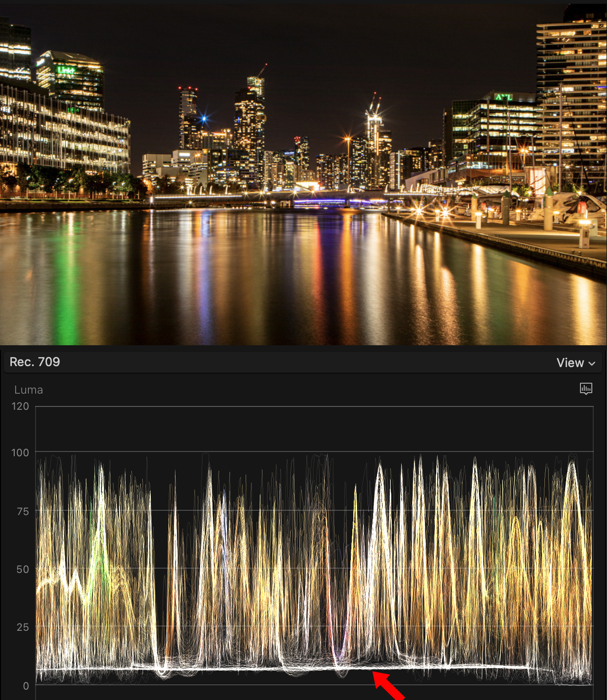Click the 50 scale label
This screenshot has height=700, width=607.
click(x=22, y=569)
